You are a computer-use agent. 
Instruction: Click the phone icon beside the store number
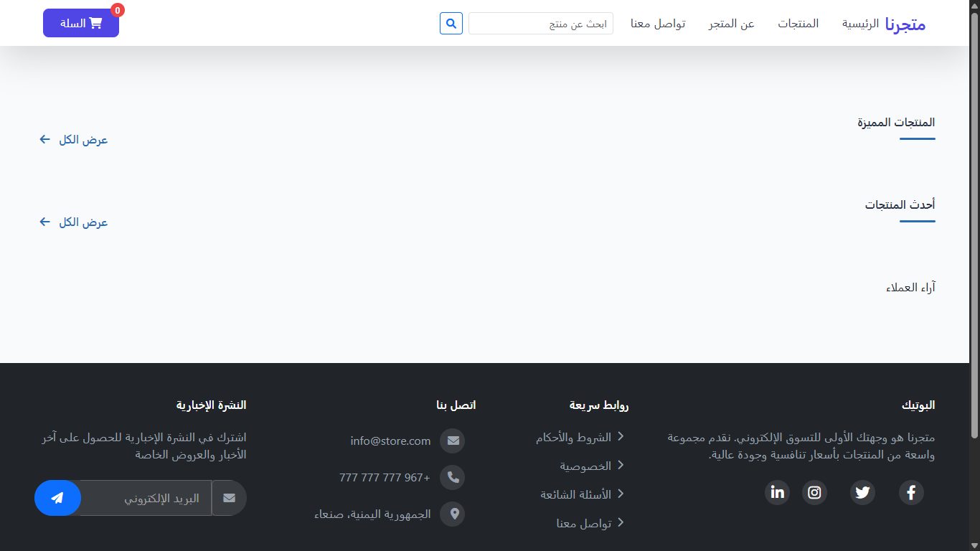point(452,477)
